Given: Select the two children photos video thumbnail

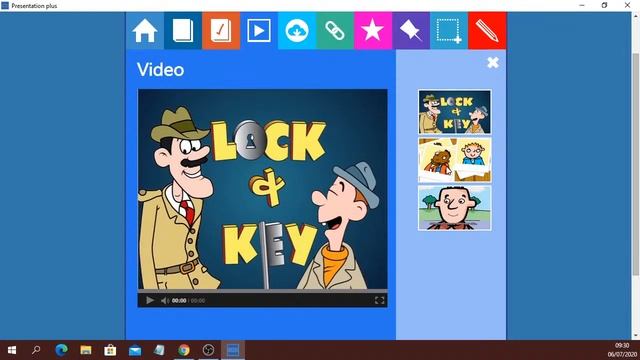Looking at the screenshot, I should (455, 160).
